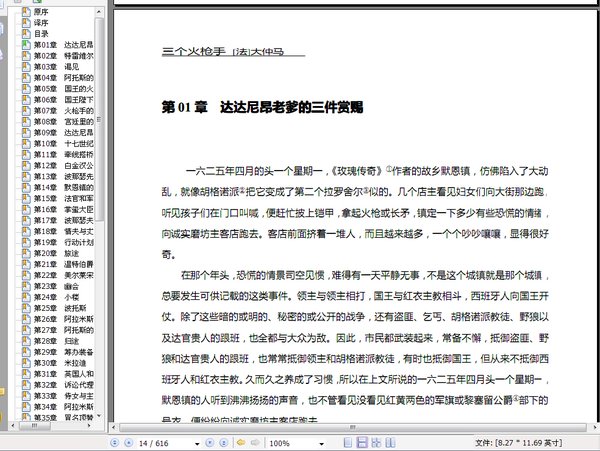Open the 第17章 波那瑟夫 bookmark
This screenshot has height=451, width=600.
point(63,220)
